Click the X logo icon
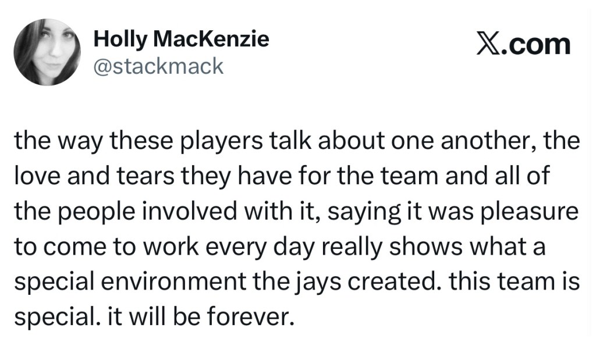Screen dimensions: 596x364 (490, 45)
